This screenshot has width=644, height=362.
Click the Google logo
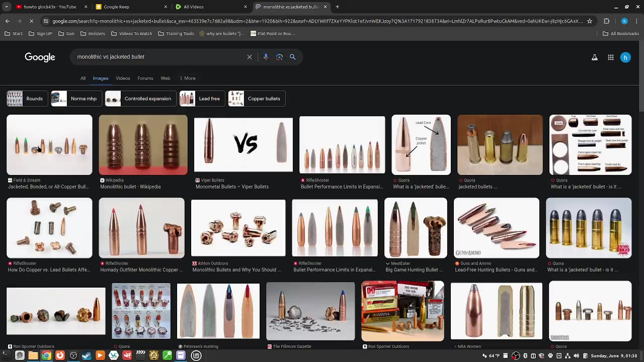coord(40,57)
